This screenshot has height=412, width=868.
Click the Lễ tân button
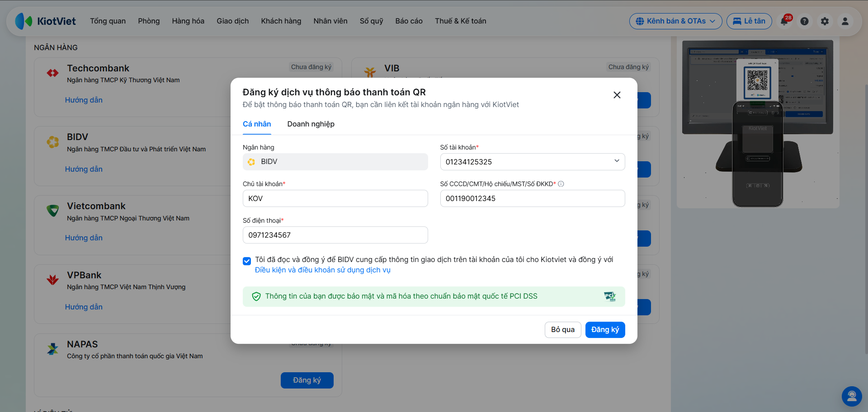749,21
